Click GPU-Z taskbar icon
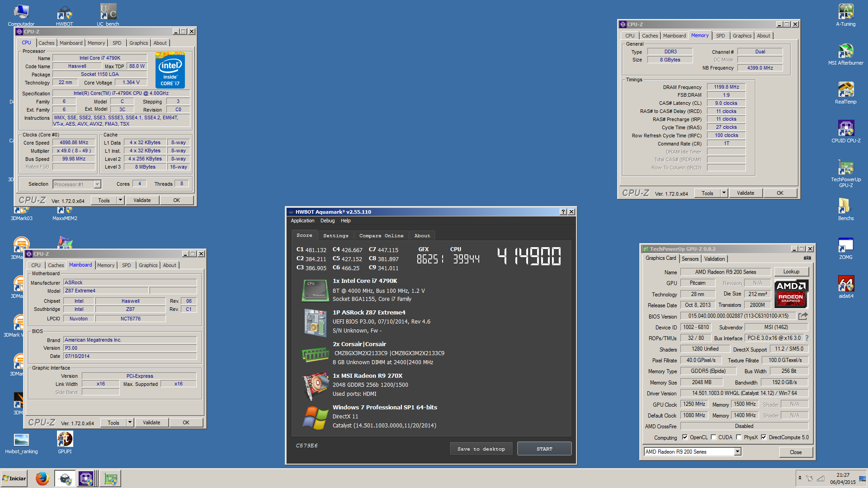The image size is (868, 488). pyautogui.click(x=111, y=478)
